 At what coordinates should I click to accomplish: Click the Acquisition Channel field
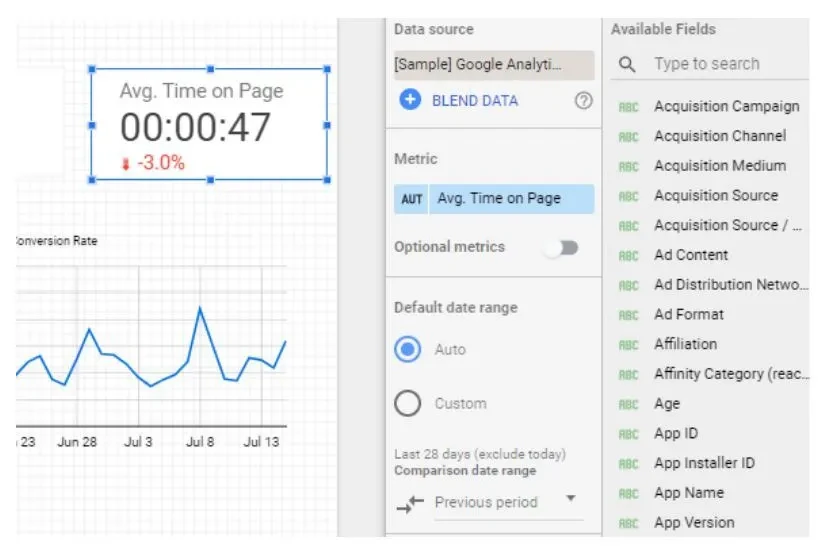click(720, 136)
